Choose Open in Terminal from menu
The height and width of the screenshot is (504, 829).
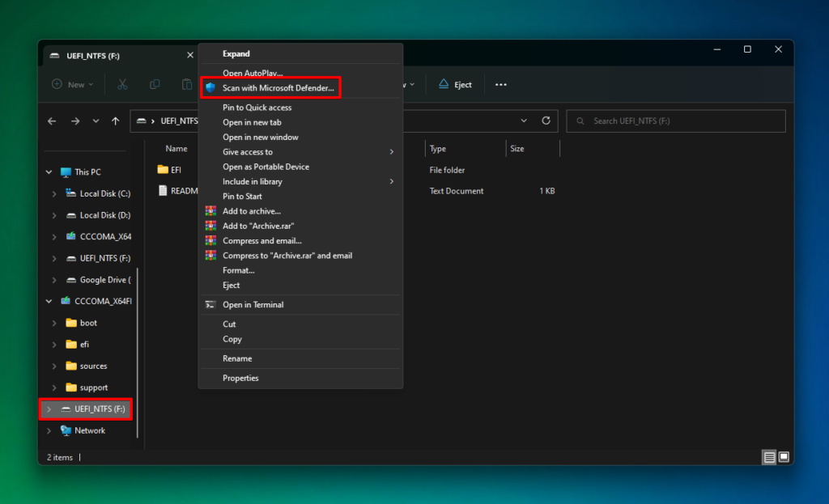(253, 305)
